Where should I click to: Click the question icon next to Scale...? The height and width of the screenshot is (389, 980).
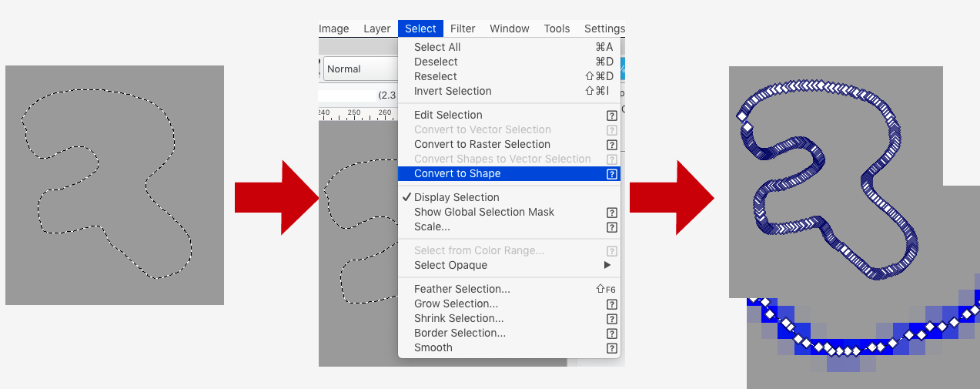(x=612, y=227)
